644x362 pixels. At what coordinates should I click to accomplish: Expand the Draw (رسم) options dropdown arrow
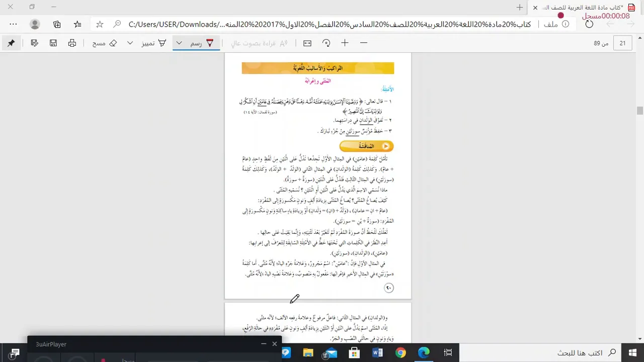point(179,43)
